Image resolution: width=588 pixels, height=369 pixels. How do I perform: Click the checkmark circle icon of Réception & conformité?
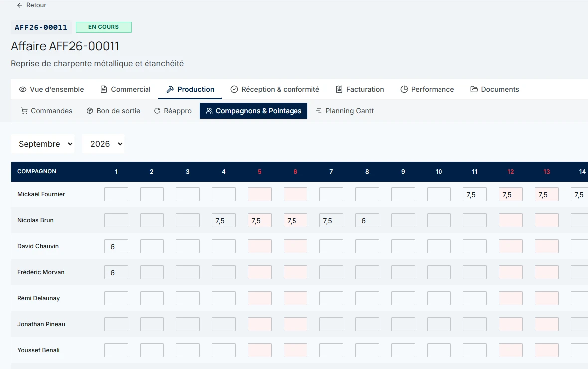click(234, 89)
